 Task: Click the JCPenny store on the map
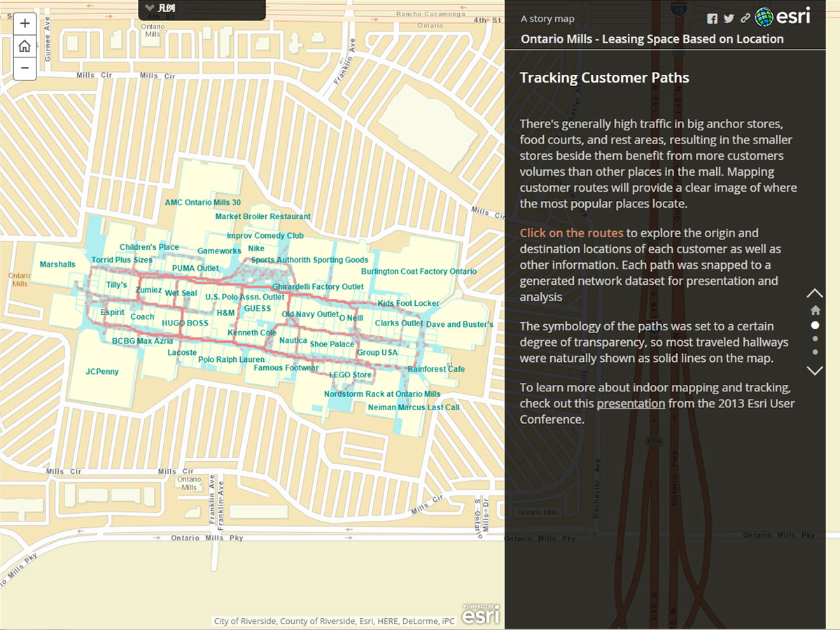point(102,372)
